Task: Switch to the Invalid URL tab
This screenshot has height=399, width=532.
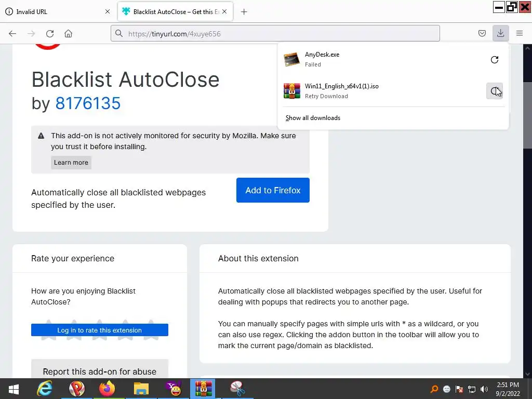Action: [x=58, y=11]
